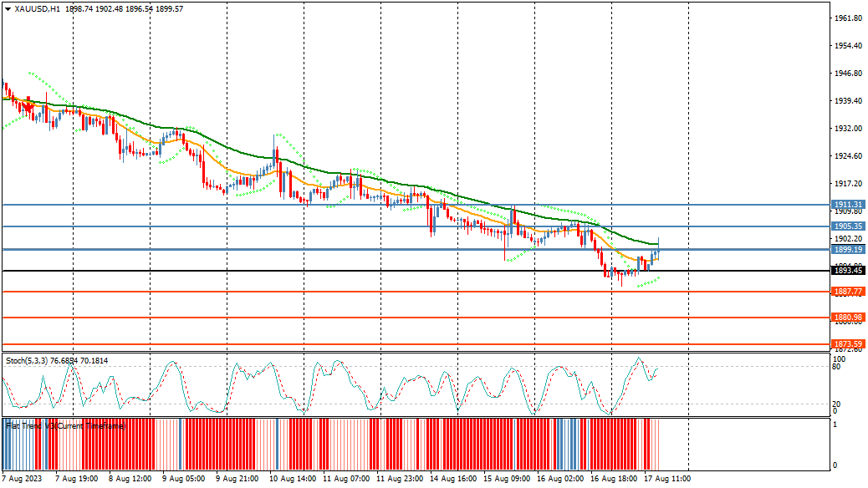
Task: Click the 16 Aug 02:00 time label
Action: point(560,479)
